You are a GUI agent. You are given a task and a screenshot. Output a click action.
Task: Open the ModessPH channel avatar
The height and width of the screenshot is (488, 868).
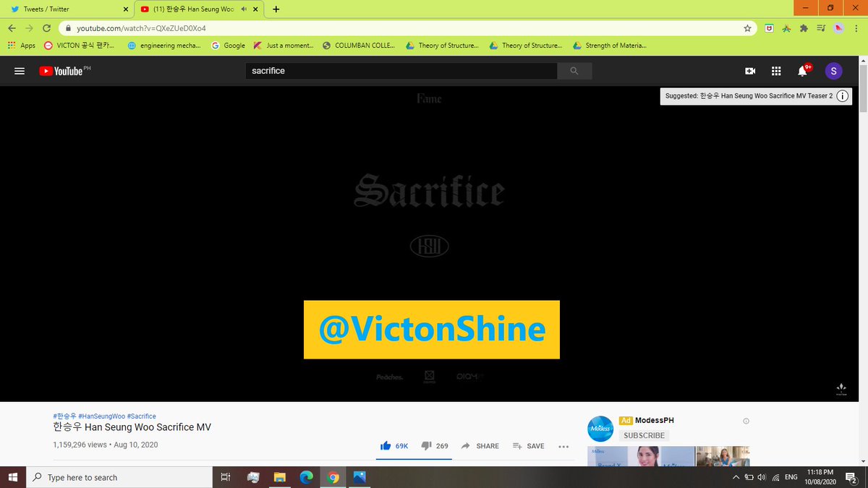click(x=600, y=429)
